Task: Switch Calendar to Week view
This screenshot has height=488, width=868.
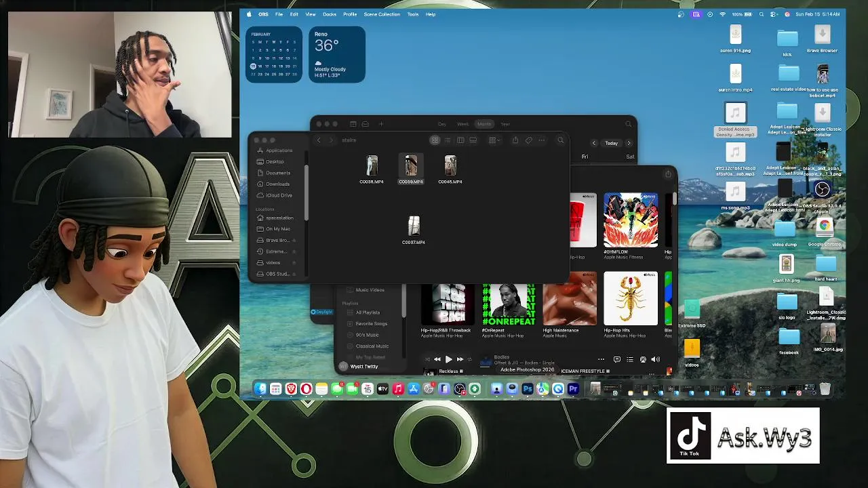Action: tap(462, 124)
